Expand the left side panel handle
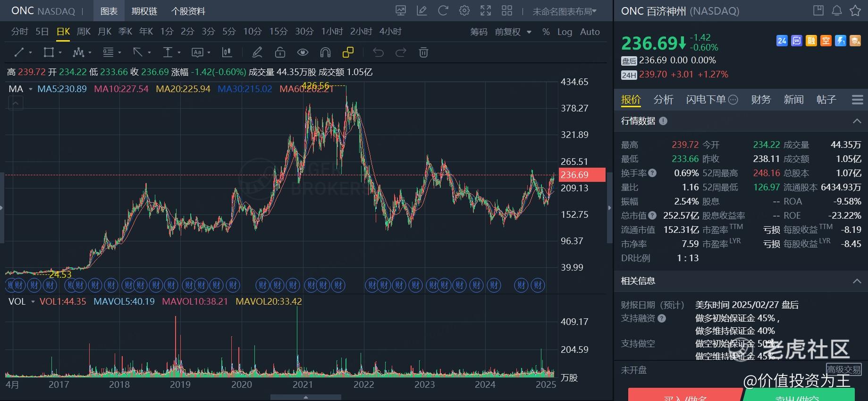The height and width of the screenshot is (401, 868). coord(2,208)
